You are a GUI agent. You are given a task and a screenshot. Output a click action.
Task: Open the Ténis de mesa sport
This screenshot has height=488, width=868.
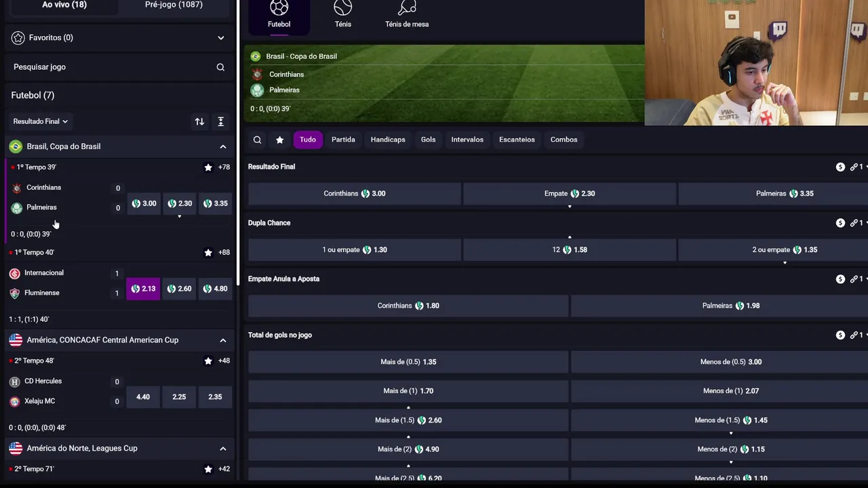pos(407,15)
